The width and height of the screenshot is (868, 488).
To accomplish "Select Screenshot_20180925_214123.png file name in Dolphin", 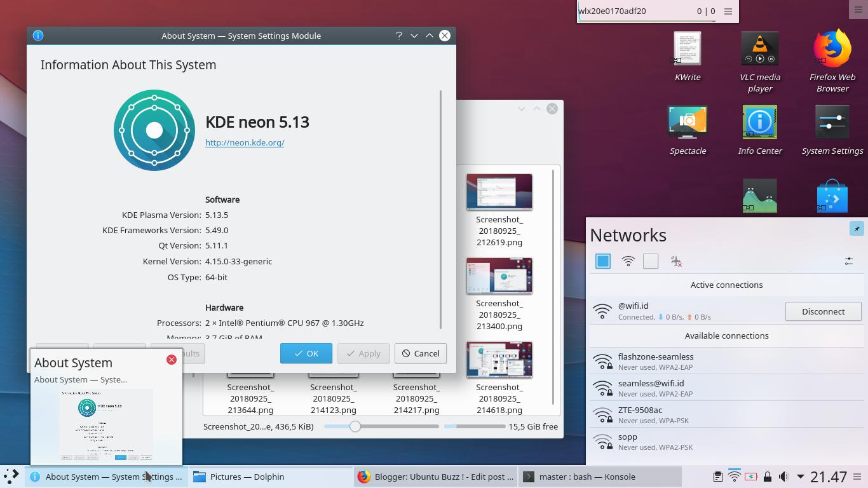I will [x=334, y=398].
